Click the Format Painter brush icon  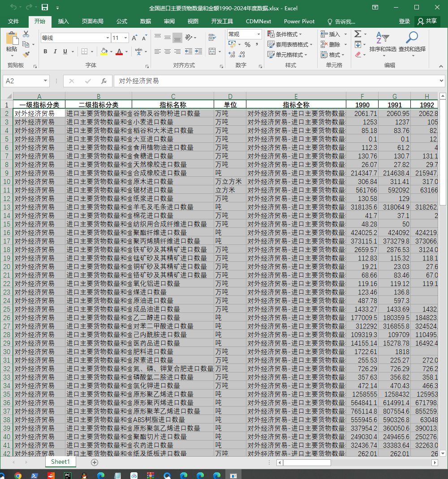[x=26, y=55]
